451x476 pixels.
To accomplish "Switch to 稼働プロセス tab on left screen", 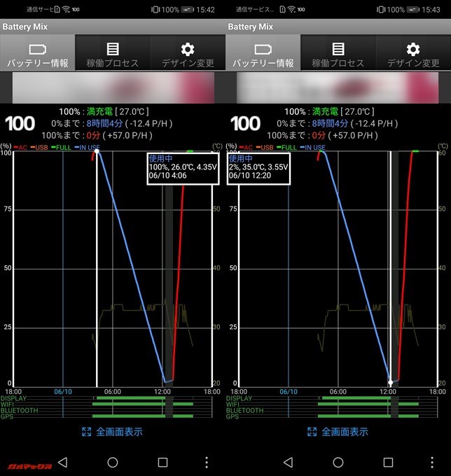I will [113, 54].
